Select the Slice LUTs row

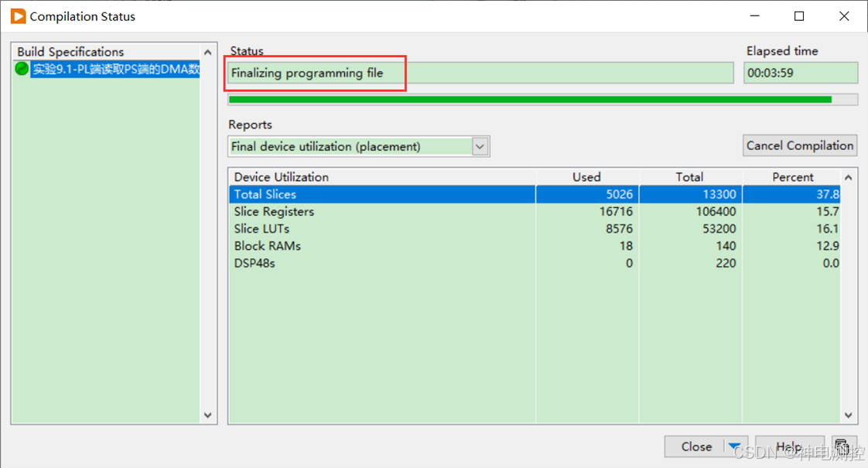(x=535, y=229)
